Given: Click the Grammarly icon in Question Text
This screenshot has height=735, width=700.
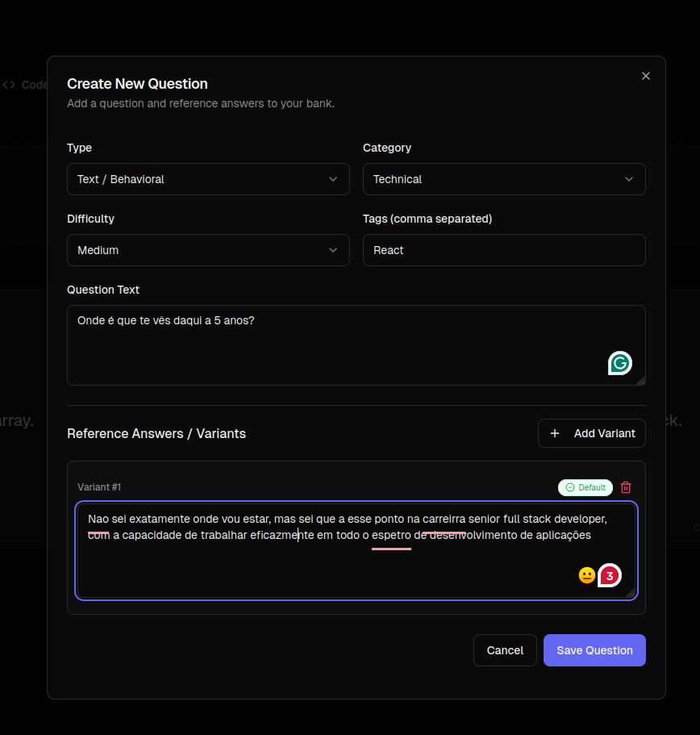Looking at the screenshot, I should click(619, 364).
